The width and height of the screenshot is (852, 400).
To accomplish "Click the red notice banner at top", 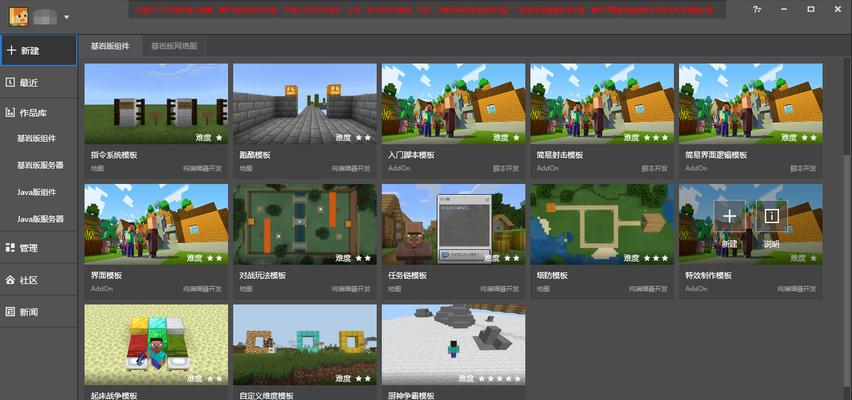I will click(427, 9).
